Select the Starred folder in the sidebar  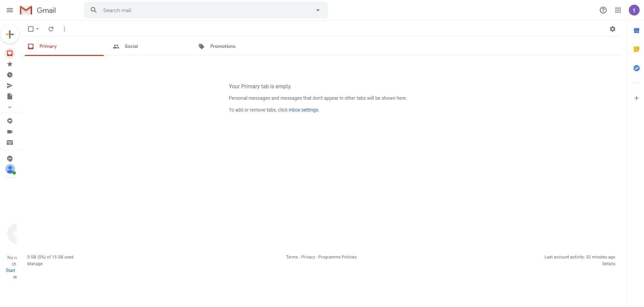pyautogui.click(x=10, y=64)
